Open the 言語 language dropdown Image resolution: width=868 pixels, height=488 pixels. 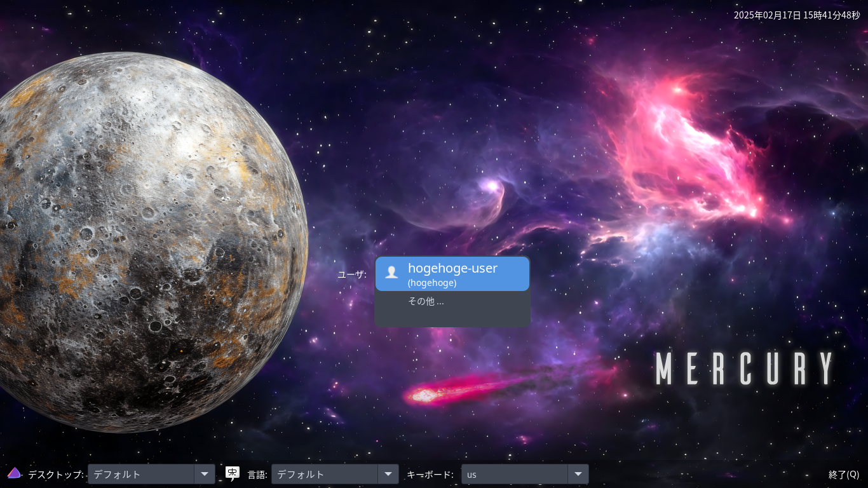335,474
